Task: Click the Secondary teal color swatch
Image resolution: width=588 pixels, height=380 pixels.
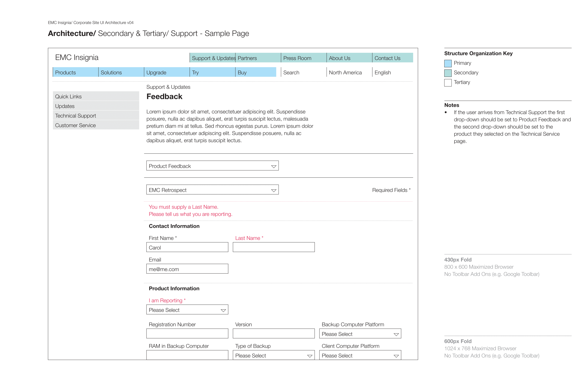Action: [448, 73]
